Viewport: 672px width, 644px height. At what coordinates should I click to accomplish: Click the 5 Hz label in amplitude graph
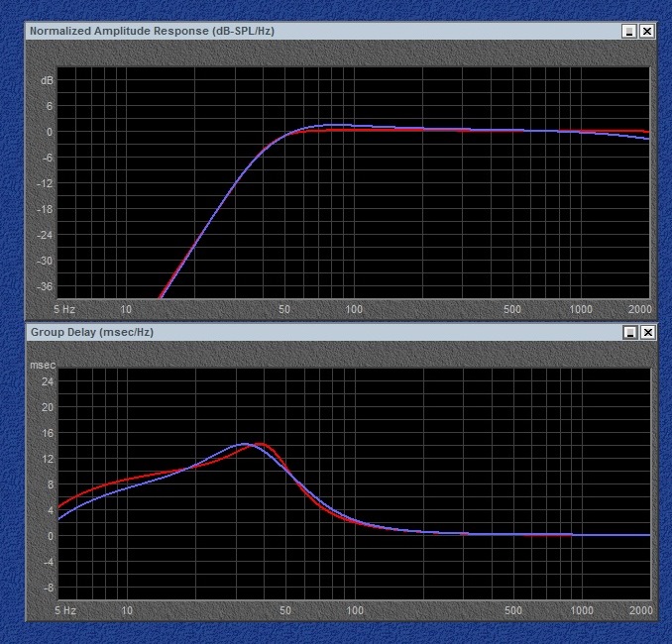click(x=63, y=309)
